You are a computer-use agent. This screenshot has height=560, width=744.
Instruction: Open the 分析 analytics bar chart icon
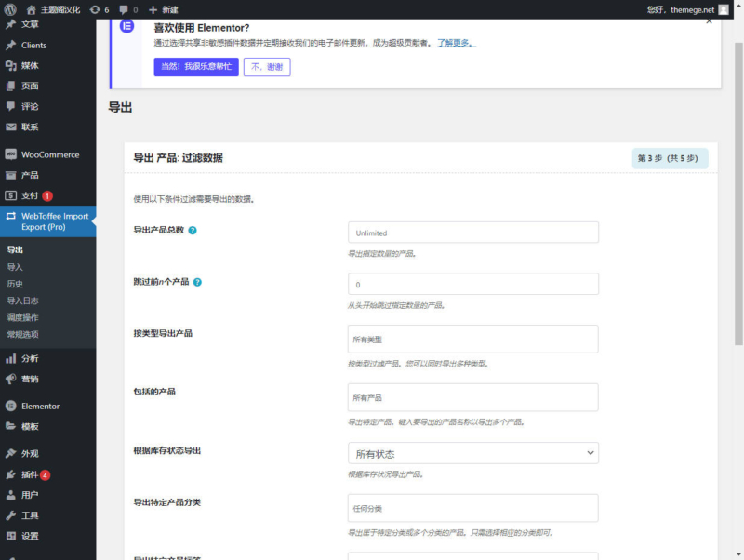[x=10, y=358]
